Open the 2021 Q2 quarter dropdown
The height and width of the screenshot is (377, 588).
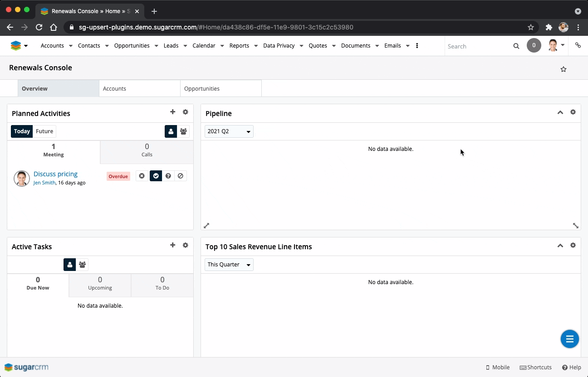229,131
